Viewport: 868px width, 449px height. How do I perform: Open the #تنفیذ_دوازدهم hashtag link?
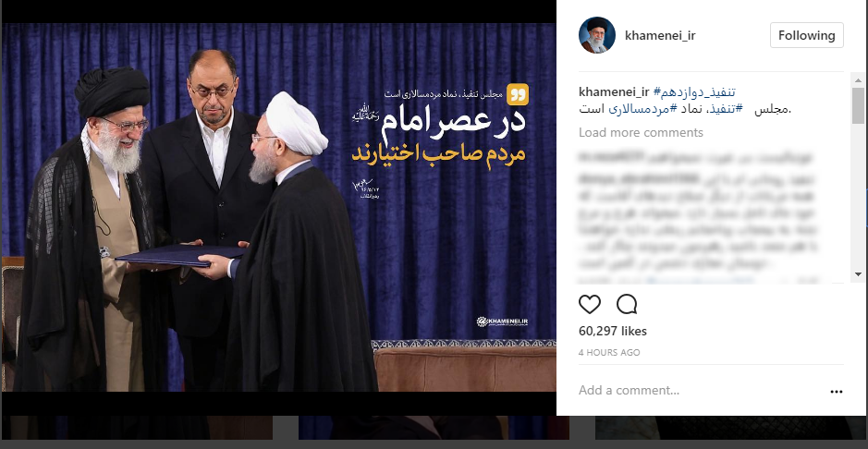(694, 91)
